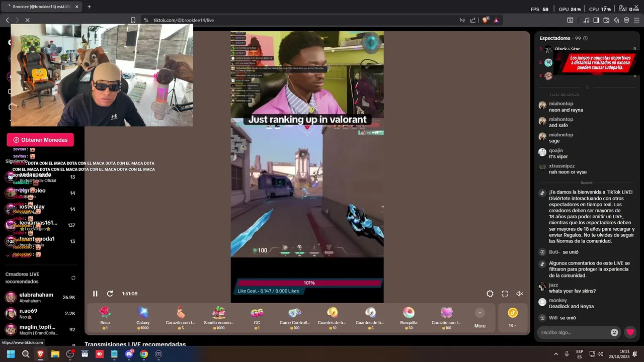The width and height of the screenshot is (644, 362).
Task: Open the notifications bell in system tray
Action: [635, 354]
